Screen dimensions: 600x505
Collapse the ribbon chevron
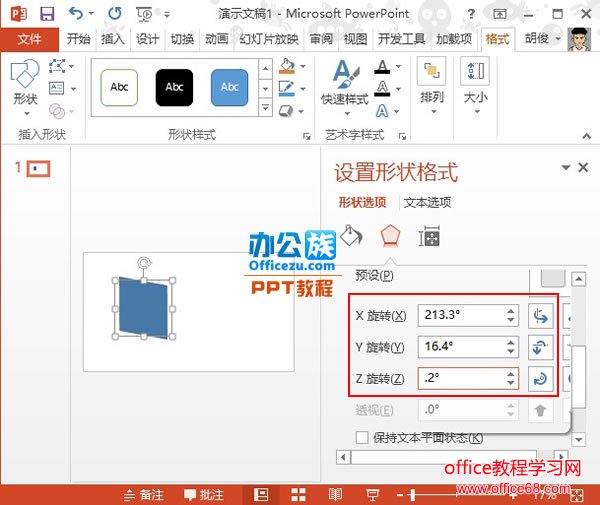[587, 135]
